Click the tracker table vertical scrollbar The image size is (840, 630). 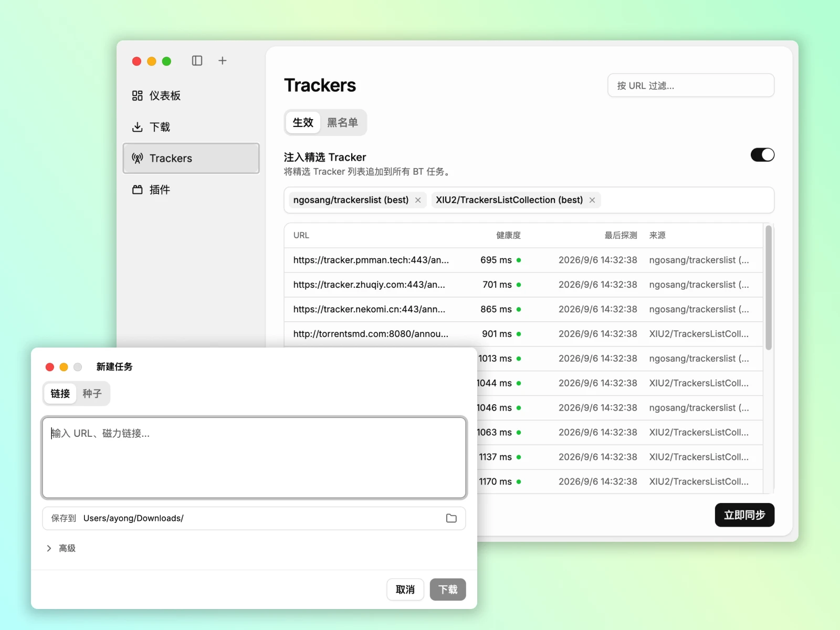click(x=769, y=288)
